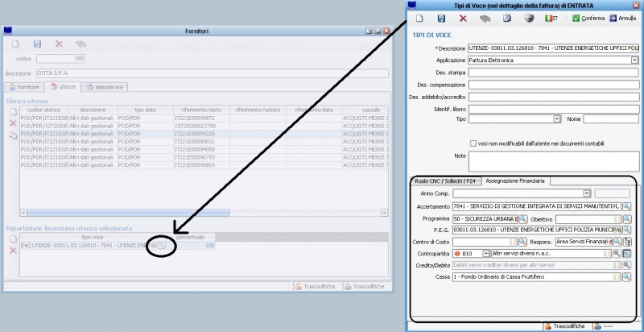The height and width of the screenshot is (332, 644).
Task: Click the chart icon beside Contropartita
Action: tap(627, 254)
